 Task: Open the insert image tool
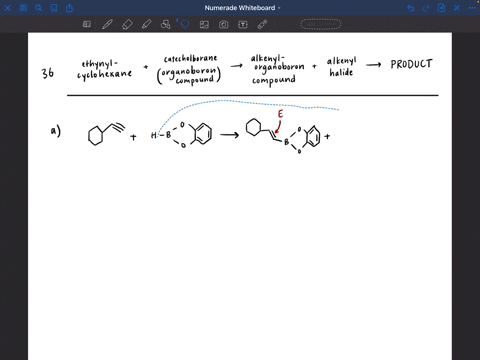pyautogui.click(x=204, y=24)
